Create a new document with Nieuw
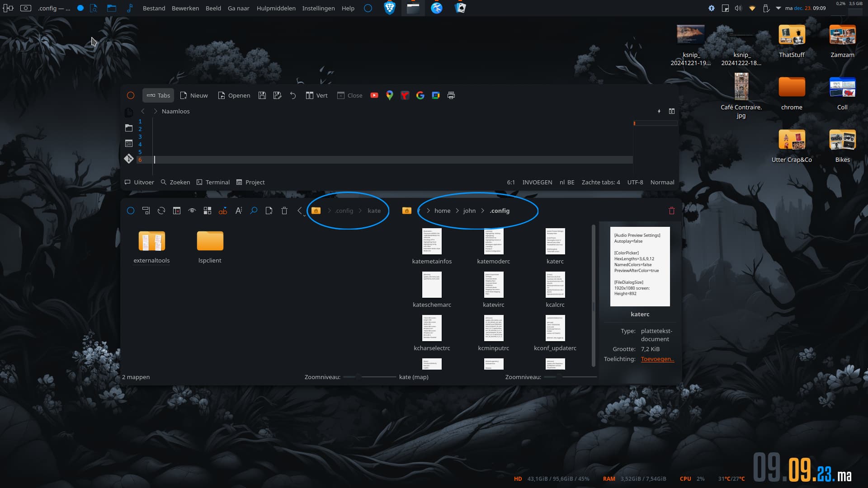The height and width of the screenshot is (488, 868). point(194,95)
